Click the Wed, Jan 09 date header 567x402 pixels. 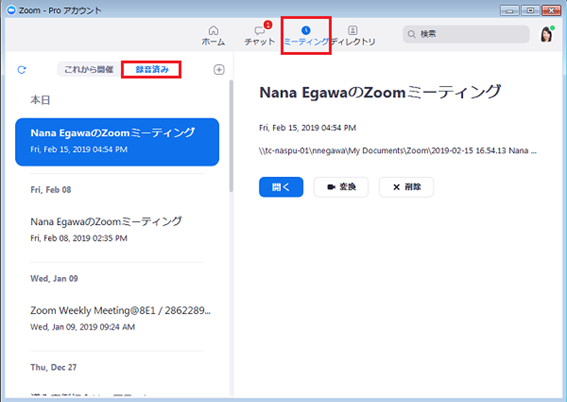point(54,279)
